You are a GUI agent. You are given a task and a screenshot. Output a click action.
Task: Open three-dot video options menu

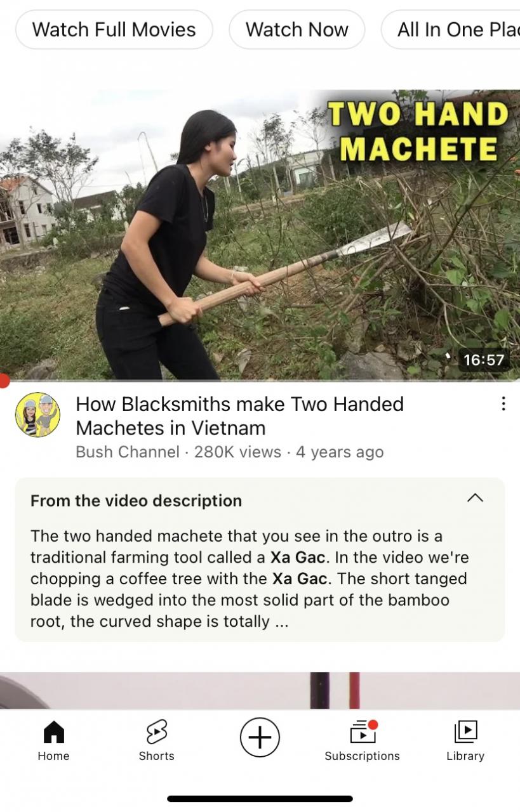point(503,403)
